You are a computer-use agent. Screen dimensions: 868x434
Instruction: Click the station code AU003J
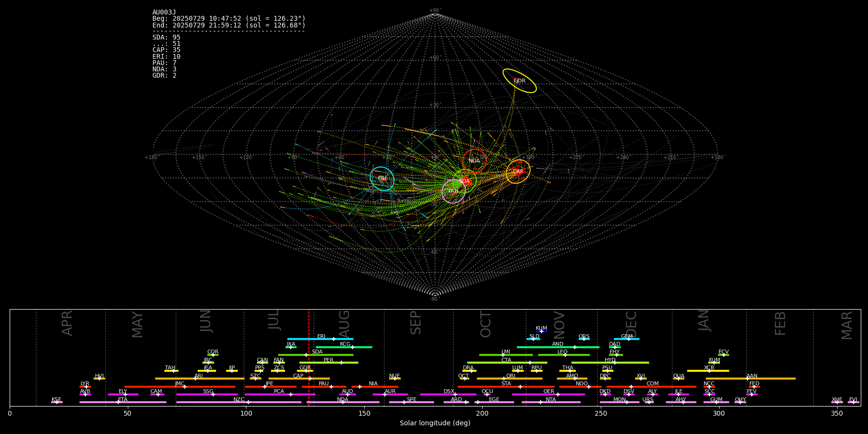164,13
